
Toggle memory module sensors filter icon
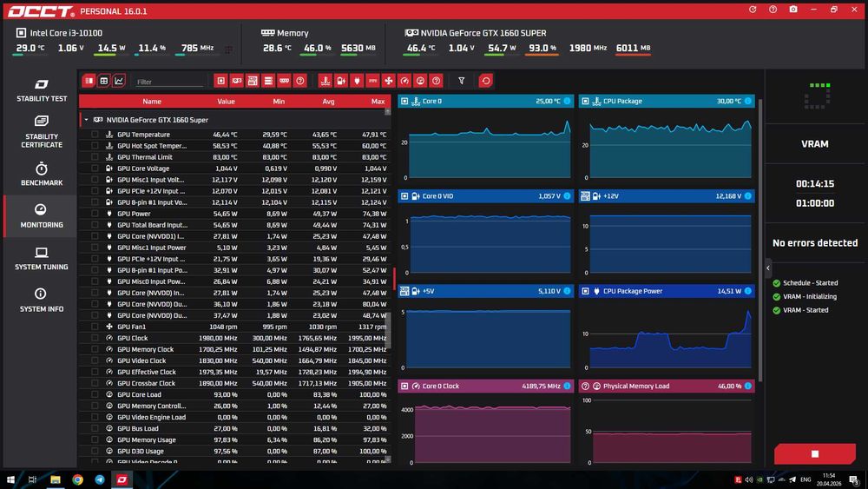coord(284,81)
